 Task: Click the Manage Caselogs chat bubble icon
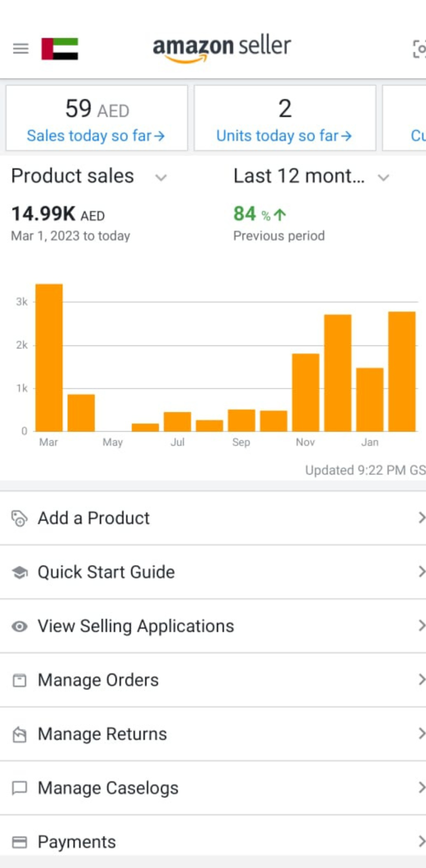(x=19, y=788)
